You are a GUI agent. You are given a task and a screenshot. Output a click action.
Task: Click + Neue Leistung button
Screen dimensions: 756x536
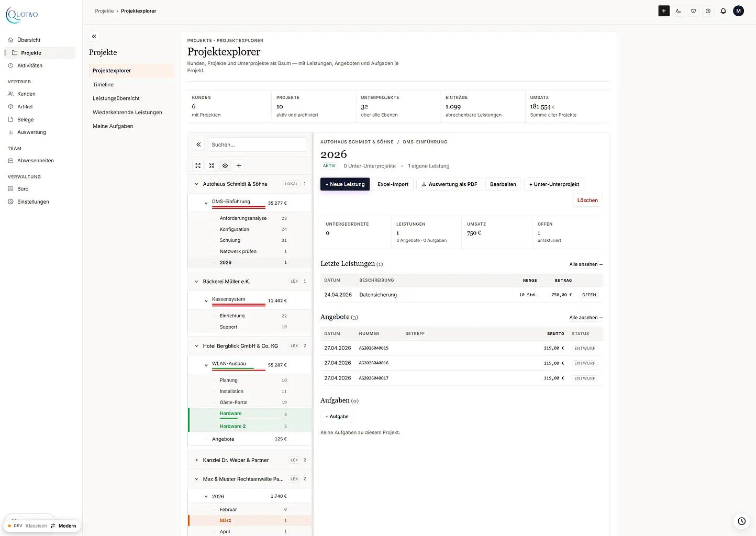(x=345, y=184)
